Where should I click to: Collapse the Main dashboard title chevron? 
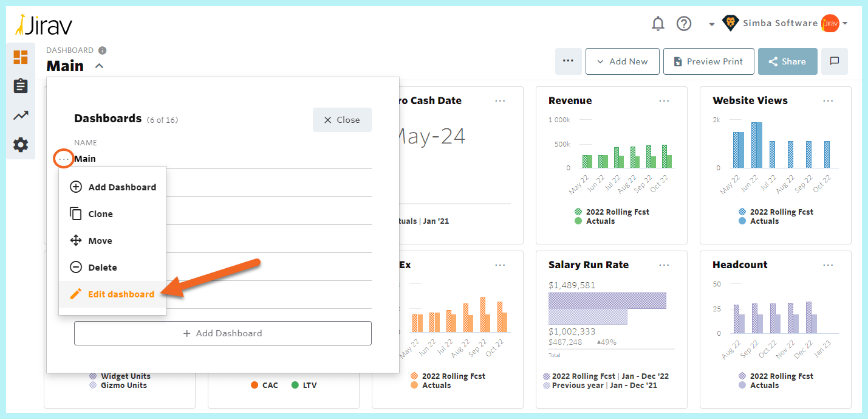[97, 66]
